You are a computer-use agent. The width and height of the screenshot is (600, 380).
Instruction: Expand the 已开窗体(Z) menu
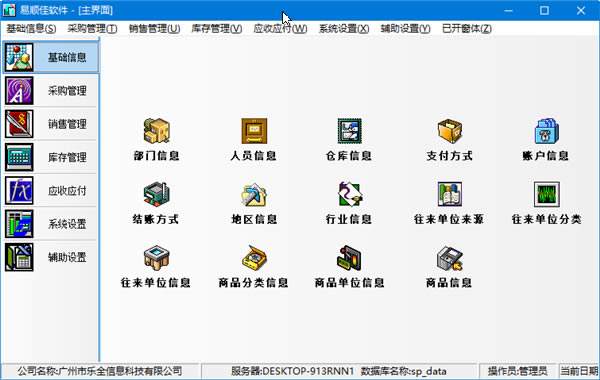coord(466,29)
